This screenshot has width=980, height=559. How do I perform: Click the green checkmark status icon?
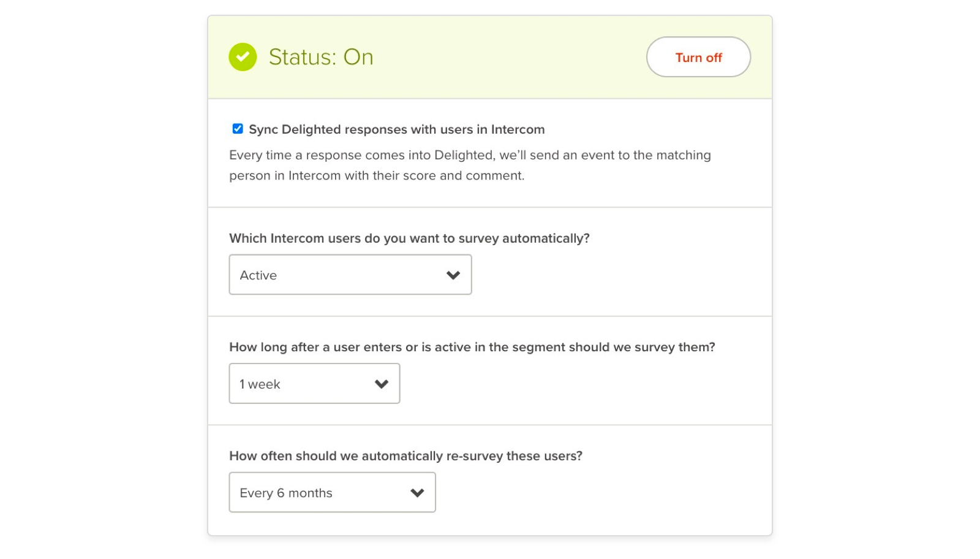(x=243, y=56)
